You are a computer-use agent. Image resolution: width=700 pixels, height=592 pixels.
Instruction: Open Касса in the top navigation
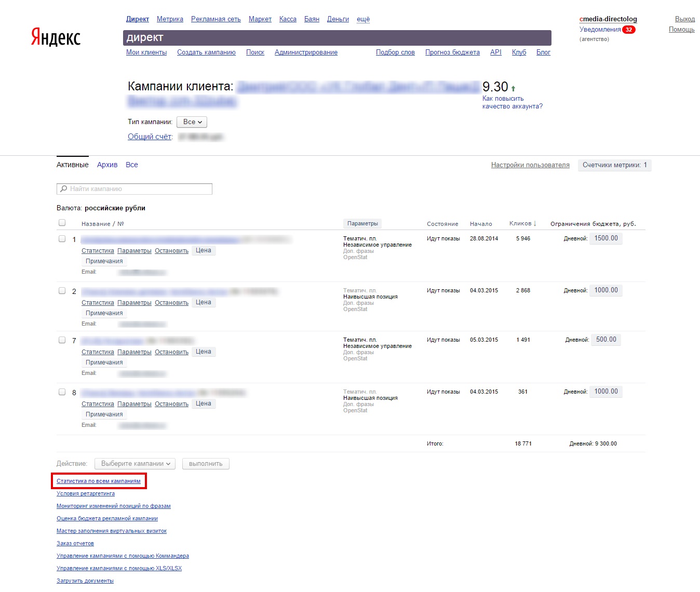288,19
